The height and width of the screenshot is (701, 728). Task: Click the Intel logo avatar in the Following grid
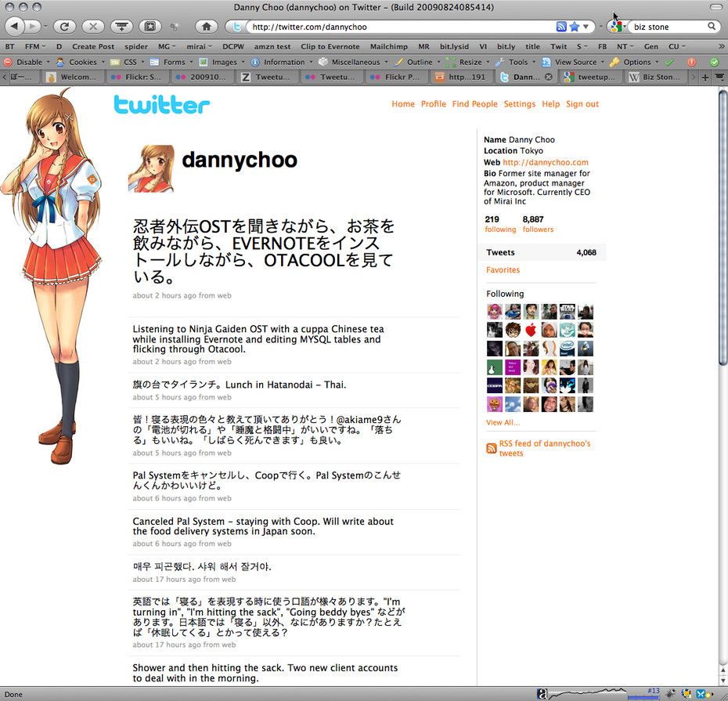[567, 349]
